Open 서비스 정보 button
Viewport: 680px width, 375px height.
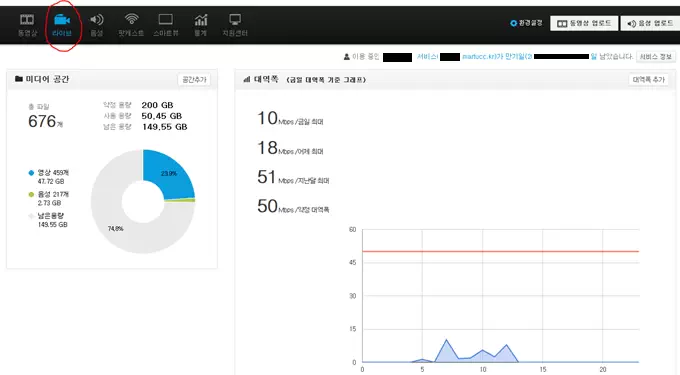coord(656,57)
